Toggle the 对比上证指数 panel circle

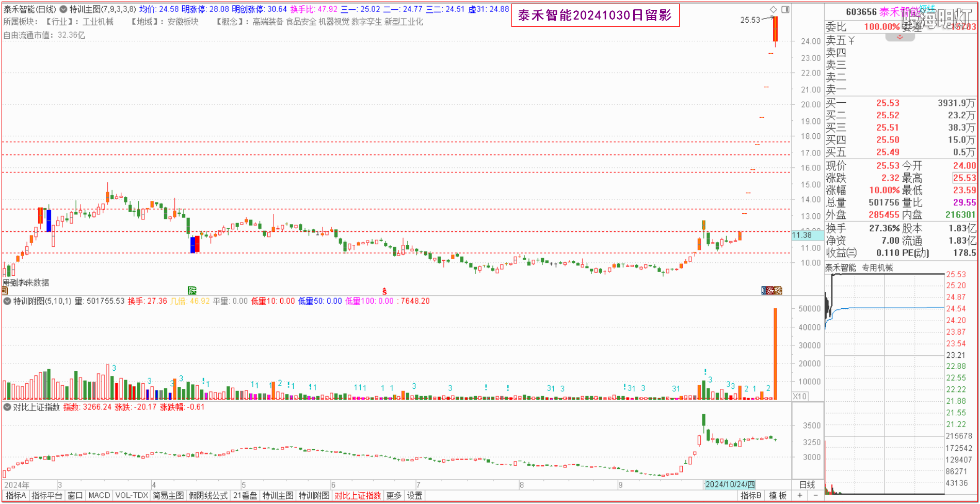click(7, 407)
